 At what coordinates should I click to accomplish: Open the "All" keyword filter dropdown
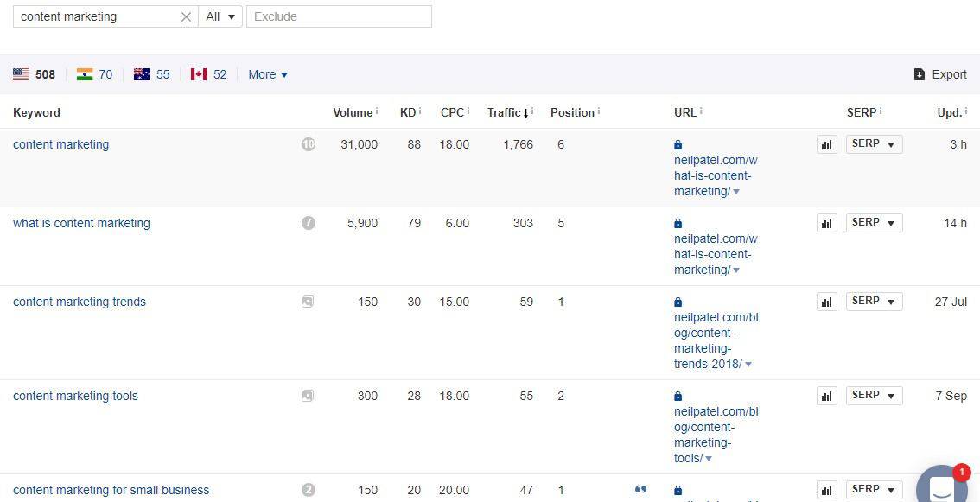click(220, 16)
